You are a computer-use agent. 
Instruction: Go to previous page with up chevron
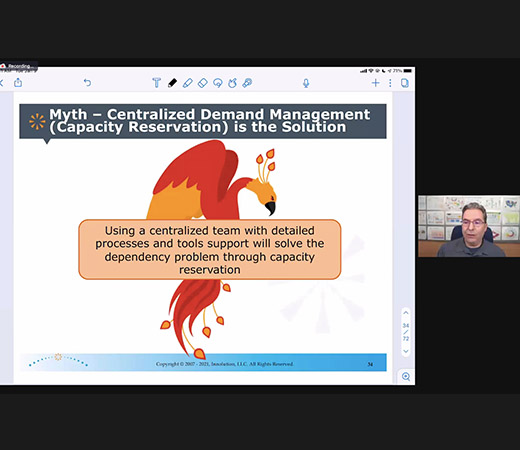coord(406,313)
